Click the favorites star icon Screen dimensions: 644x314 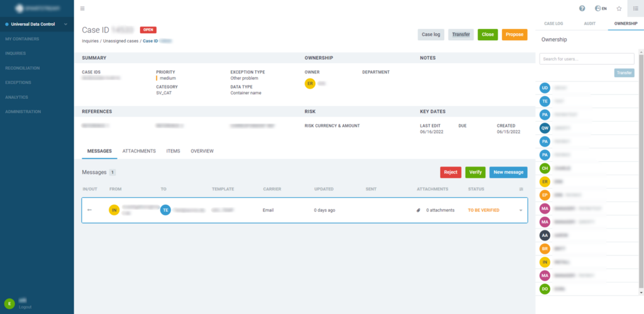(x=619, y=9)
